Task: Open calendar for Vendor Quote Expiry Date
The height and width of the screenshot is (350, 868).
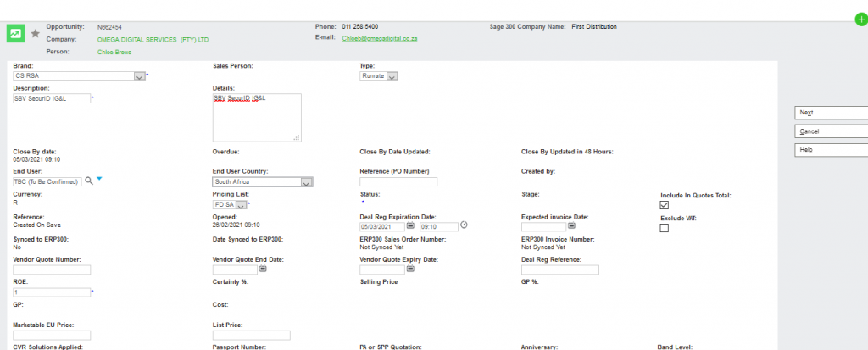Action: (x=410, y=269)
